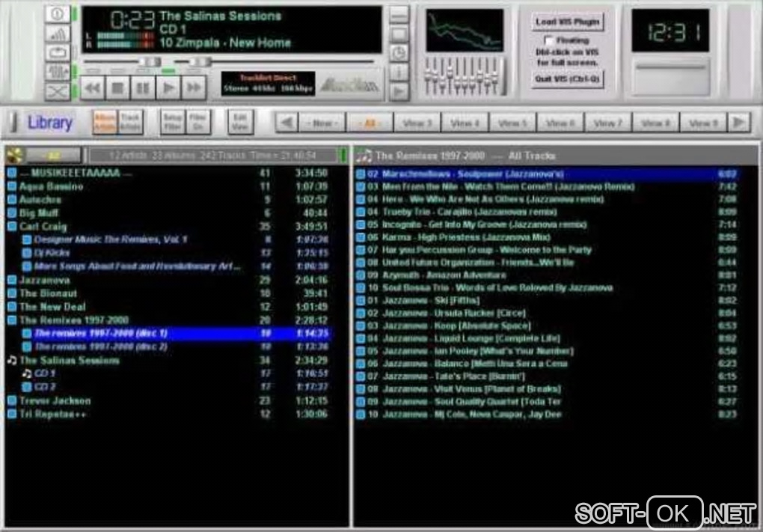Toggle the repeat mode icon button
The image size is (763, 532).
(x=58, y=52)
